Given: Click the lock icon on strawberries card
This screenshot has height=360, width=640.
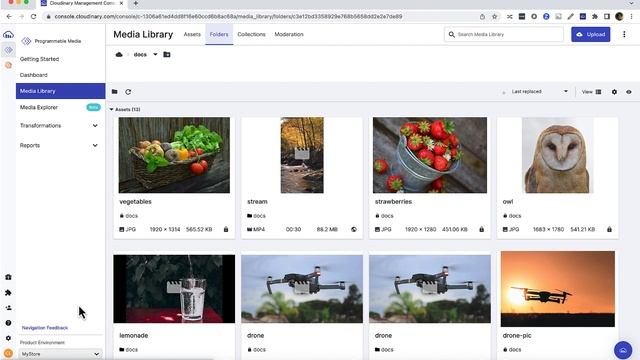Looking at the screenshot, I should point(482,229).
